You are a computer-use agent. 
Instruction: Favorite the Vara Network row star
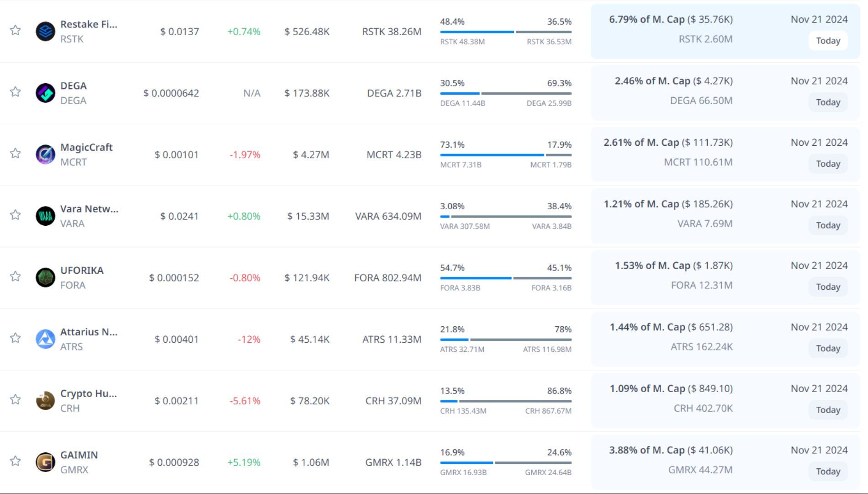click(x=16, y=215)
